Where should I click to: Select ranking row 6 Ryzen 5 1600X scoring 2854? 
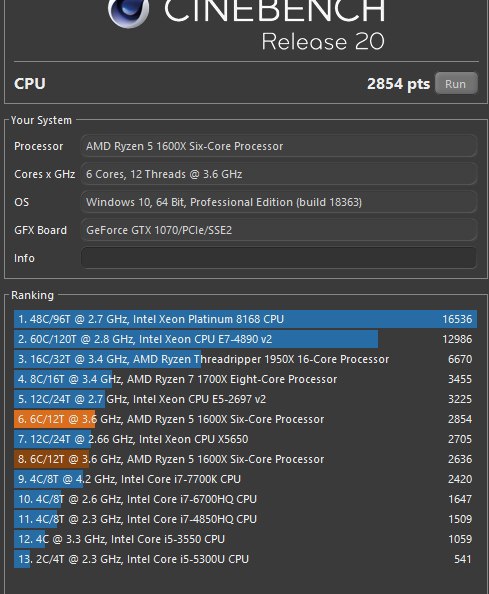(x=245, y=419)
